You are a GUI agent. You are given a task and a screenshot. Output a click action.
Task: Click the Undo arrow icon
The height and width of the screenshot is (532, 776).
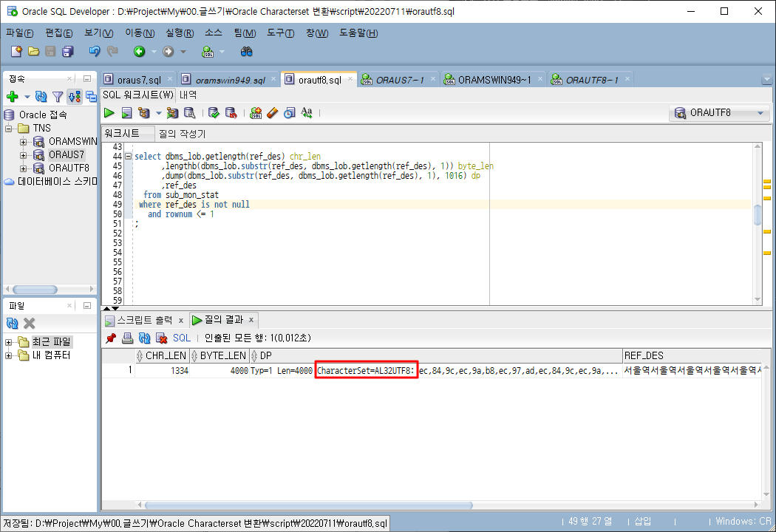click(94, 51)
